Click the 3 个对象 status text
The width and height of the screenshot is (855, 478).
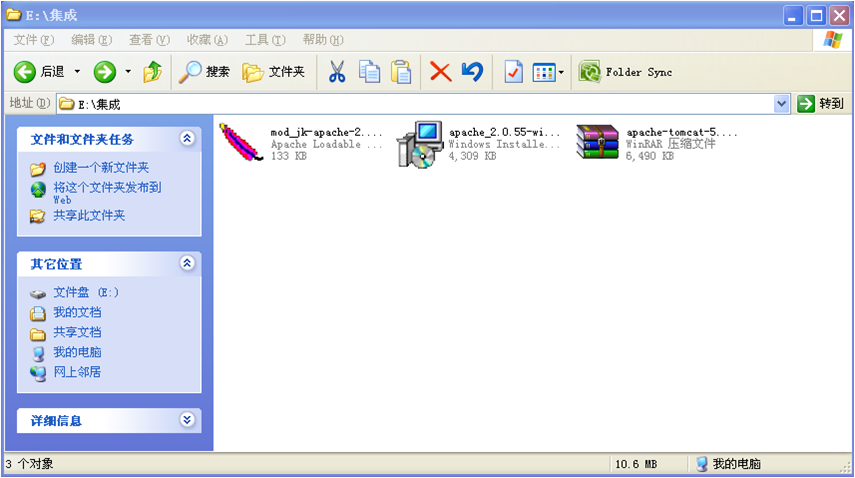click(x=29, y=464)
